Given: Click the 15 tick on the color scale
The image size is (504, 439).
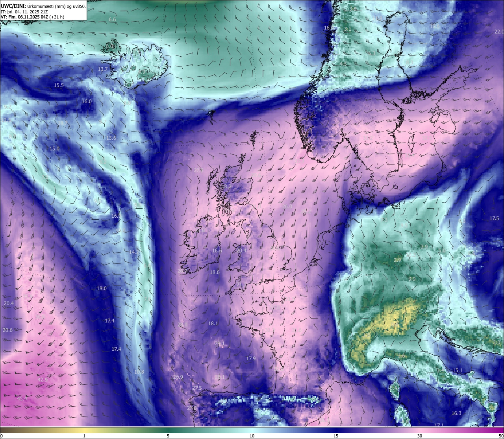Looking at the screenshot, I should click(x=336, y=436).
